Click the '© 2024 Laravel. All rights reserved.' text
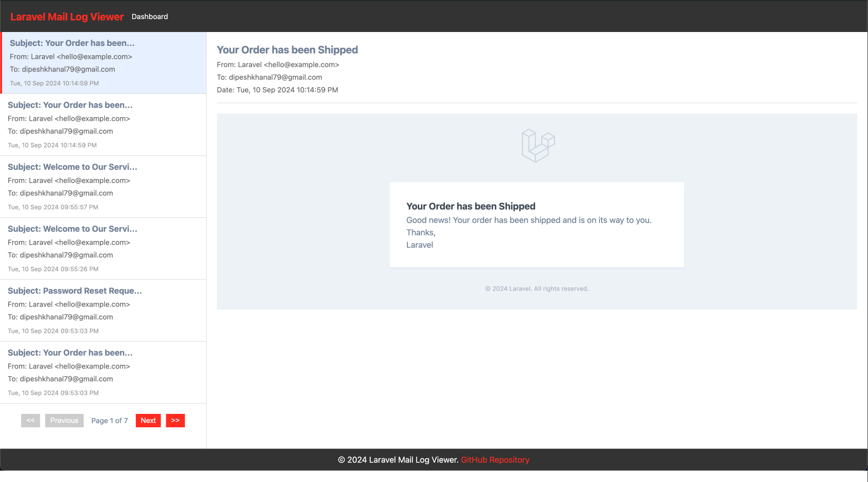Viewport: 868px width, 482px height. [x=537, y=288]
